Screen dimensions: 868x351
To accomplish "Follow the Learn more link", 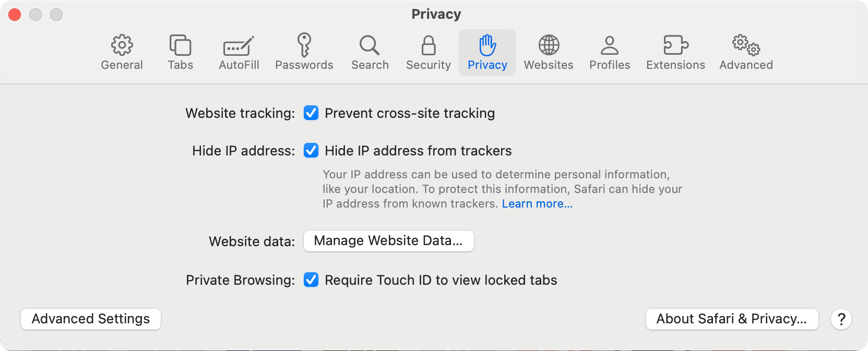I will click(537, 203).
